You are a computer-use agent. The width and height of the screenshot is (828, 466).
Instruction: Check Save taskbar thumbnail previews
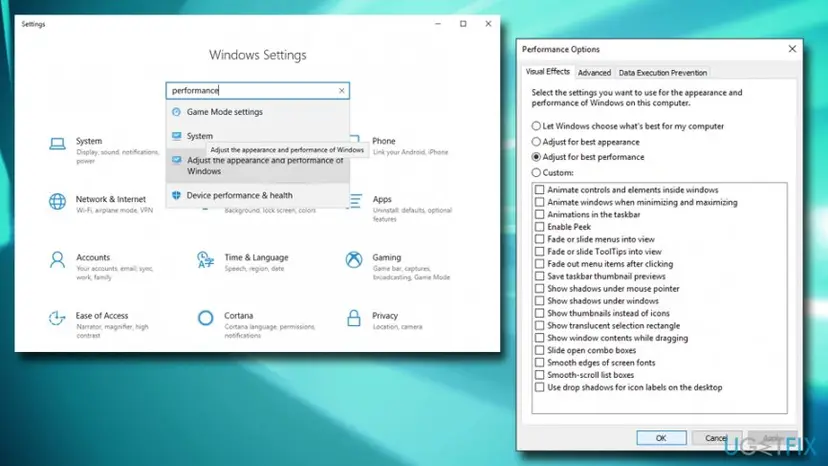pos(539,276)
